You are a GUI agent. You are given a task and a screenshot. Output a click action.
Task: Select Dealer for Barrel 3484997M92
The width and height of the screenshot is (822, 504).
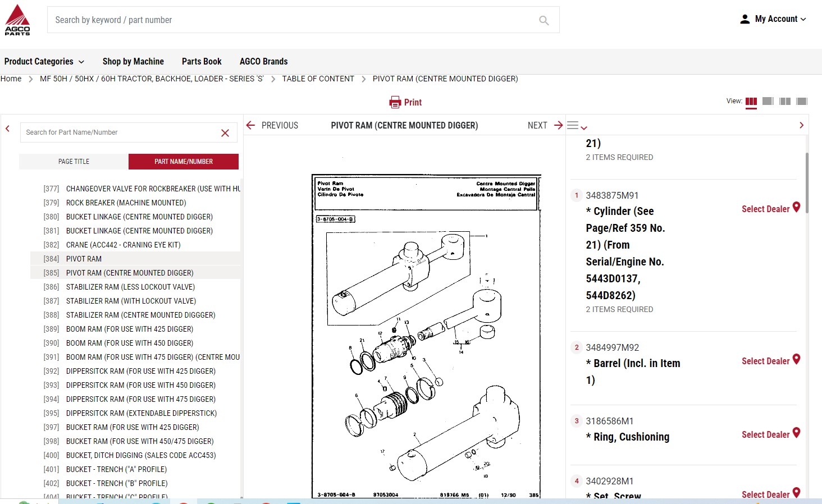coord(765,361)
